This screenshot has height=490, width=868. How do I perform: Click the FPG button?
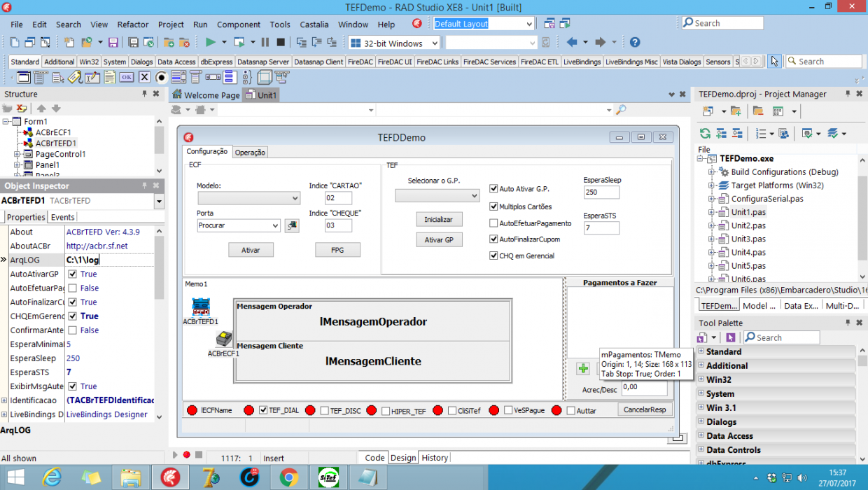[x=337, y=250]
